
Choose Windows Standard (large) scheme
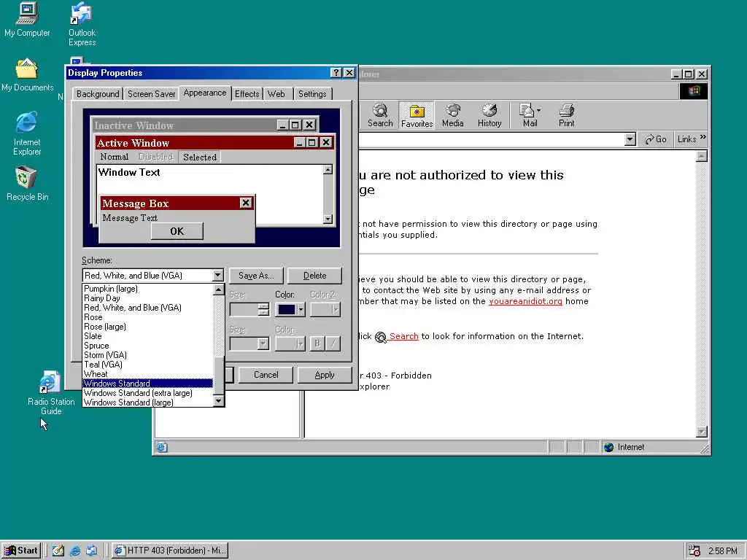[x=147, y=402]
